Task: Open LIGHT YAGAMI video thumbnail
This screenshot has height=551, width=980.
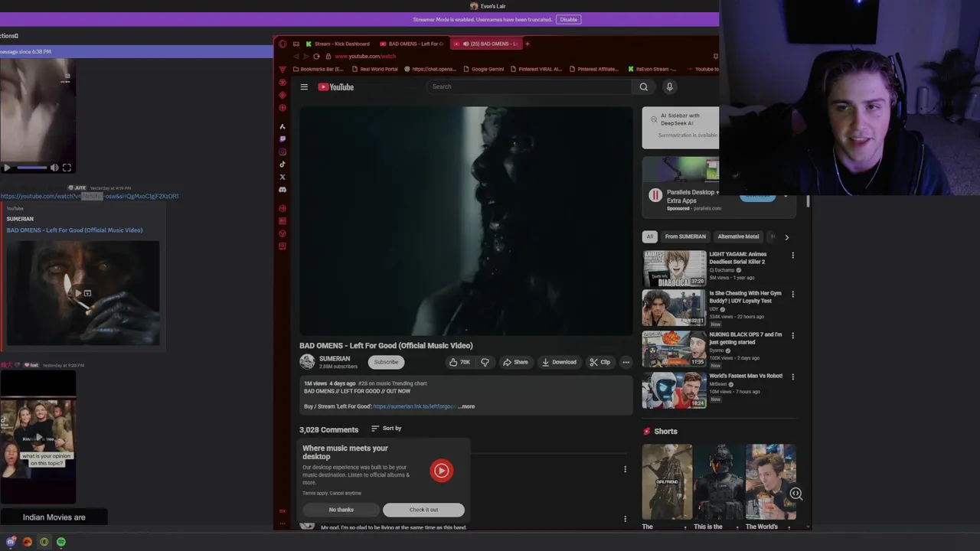Action: click(675, 269)
